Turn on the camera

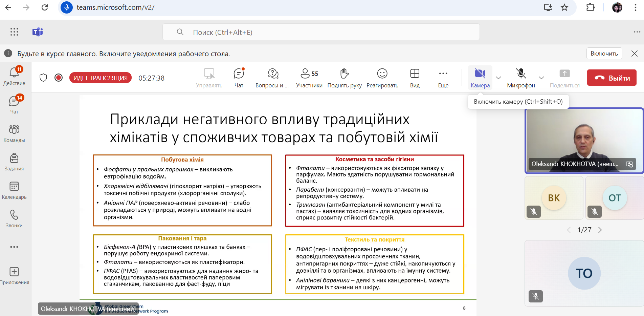tap(480, 78)
